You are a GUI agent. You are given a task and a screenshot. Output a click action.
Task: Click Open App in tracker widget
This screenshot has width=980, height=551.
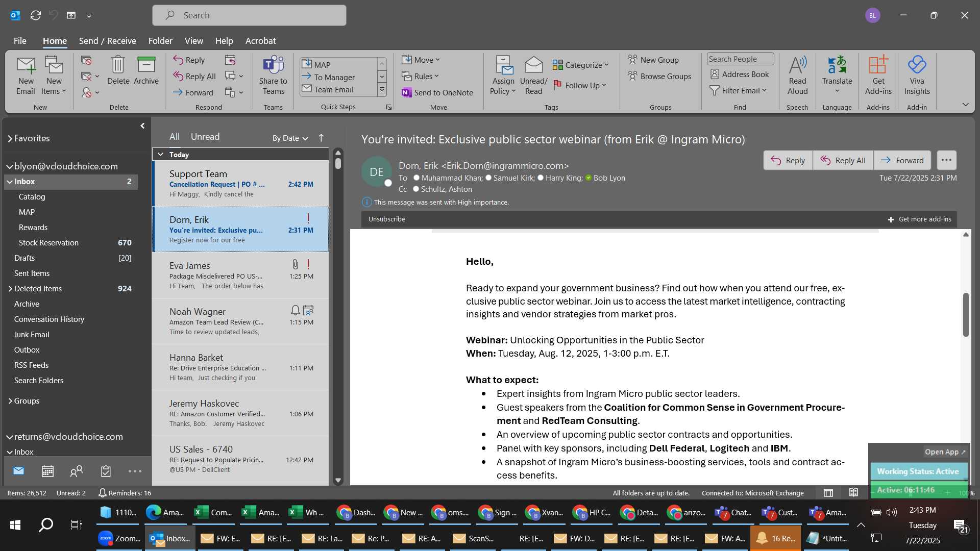pyautogui.click(x=945, y=452)
